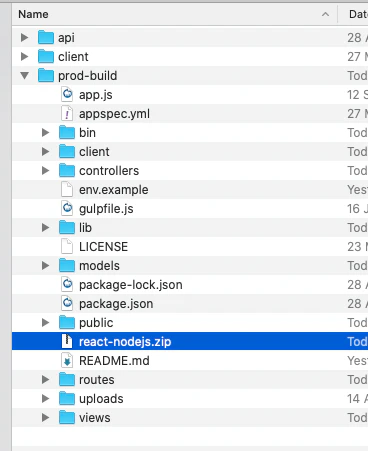Select the views folder name

point(95,418)
